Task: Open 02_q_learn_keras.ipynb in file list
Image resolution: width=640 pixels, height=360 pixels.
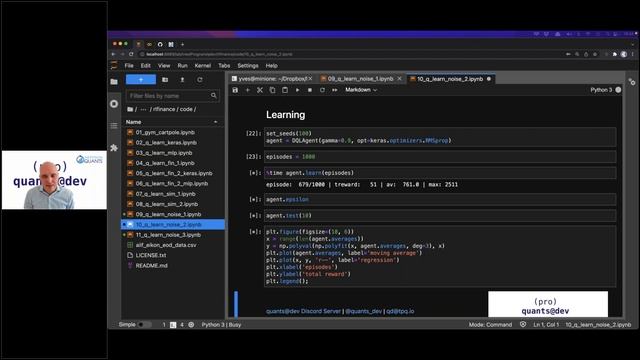Action: [x=166, y=143]
